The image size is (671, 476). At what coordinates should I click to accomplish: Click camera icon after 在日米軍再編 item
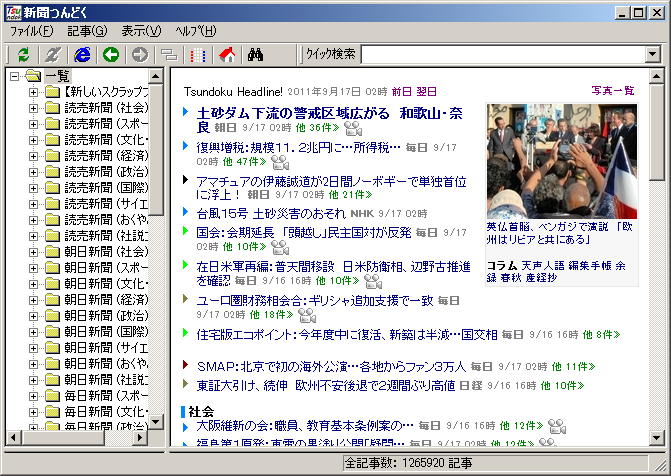pos(373,281)
